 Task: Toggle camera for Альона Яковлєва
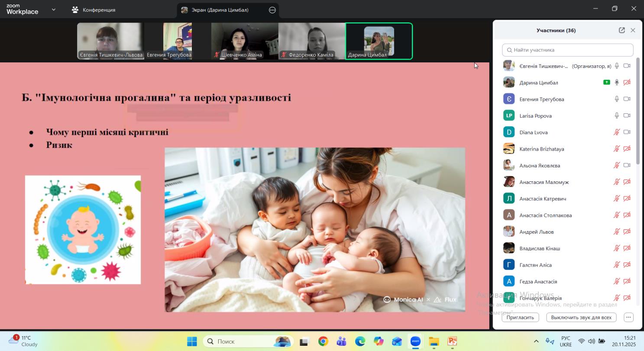click(627, 165)
